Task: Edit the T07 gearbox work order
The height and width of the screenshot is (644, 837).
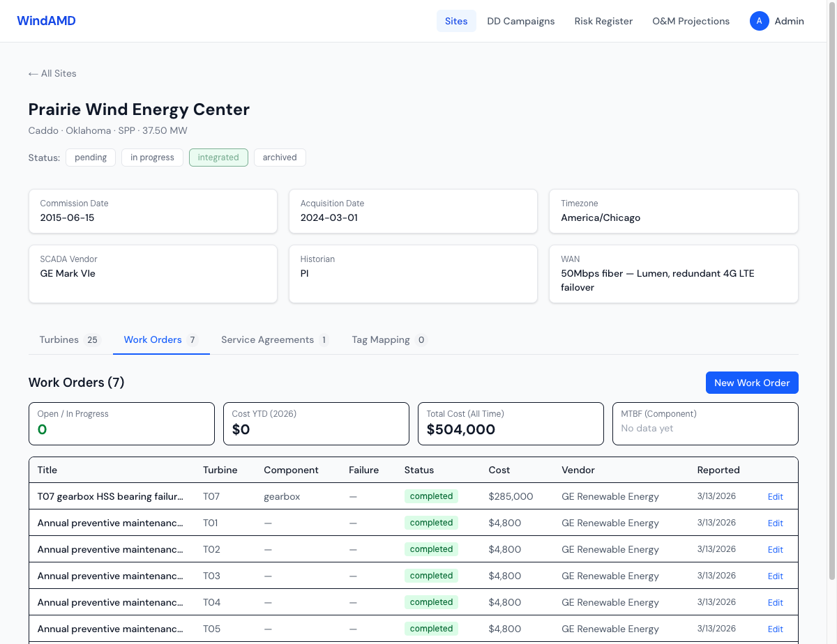Action: coord(775,497)
